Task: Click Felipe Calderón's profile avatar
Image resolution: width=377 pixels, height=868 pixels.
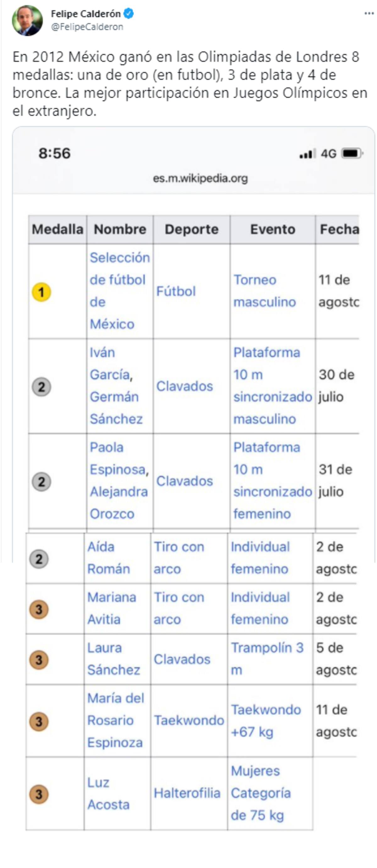Action: pos(27,20)
